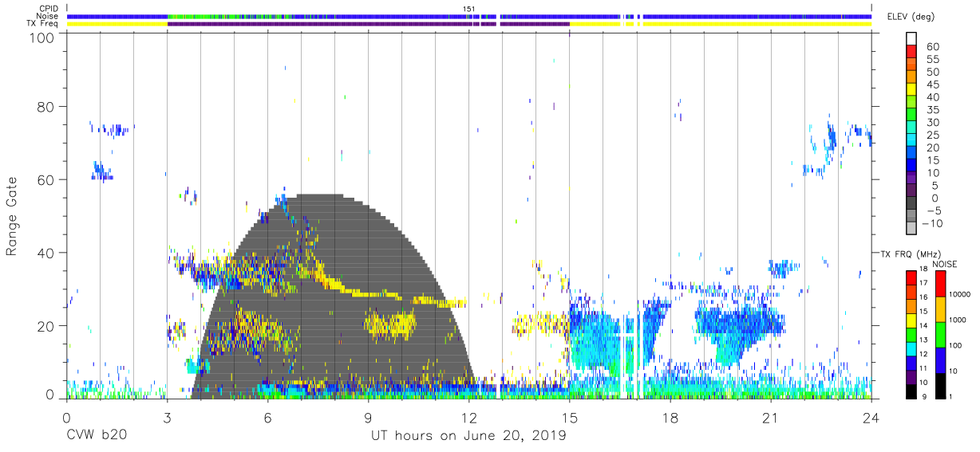Click y-axis tick label '100'
The width and height of the screenshot is (980, 452).
[x=41, y=37]
